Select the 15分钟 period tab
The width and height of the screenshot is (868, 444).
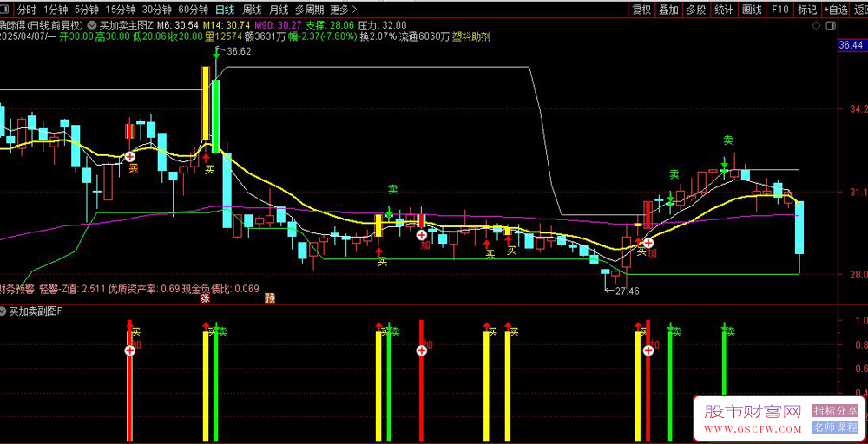(120, 10)
